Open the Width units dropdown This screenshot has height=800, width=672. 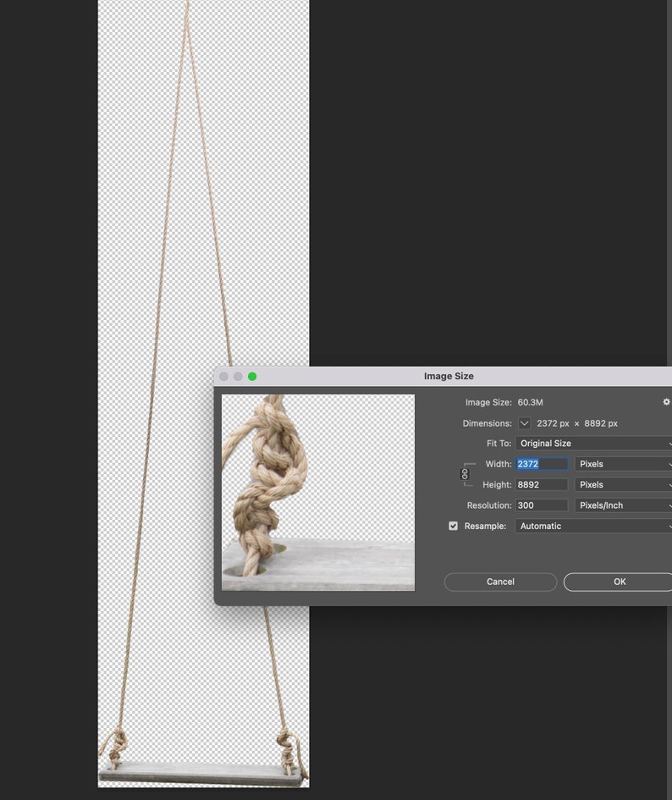[x=623, y=464]
